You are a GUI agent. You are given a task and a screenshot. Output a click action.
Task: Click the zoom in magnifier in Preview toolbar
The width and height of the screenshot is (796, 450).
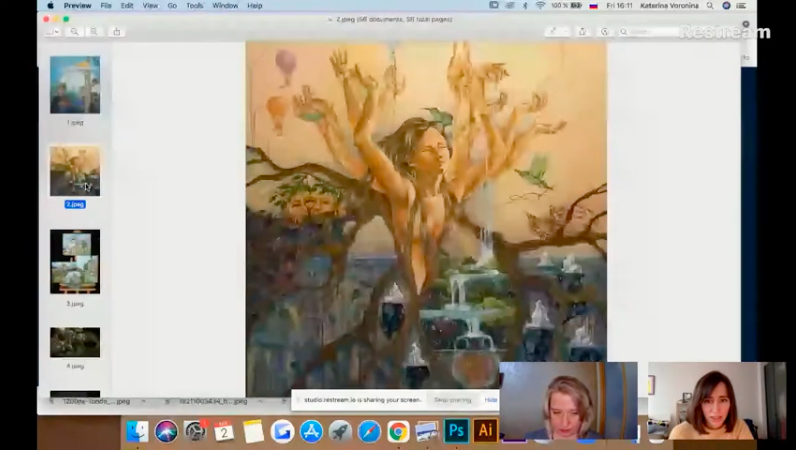click(x=93, y=32)
